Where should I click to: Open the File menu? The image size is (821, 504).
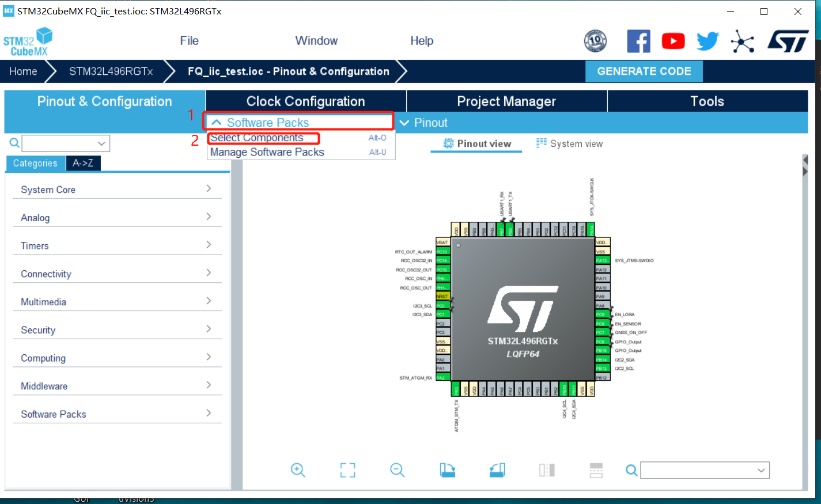189,41
